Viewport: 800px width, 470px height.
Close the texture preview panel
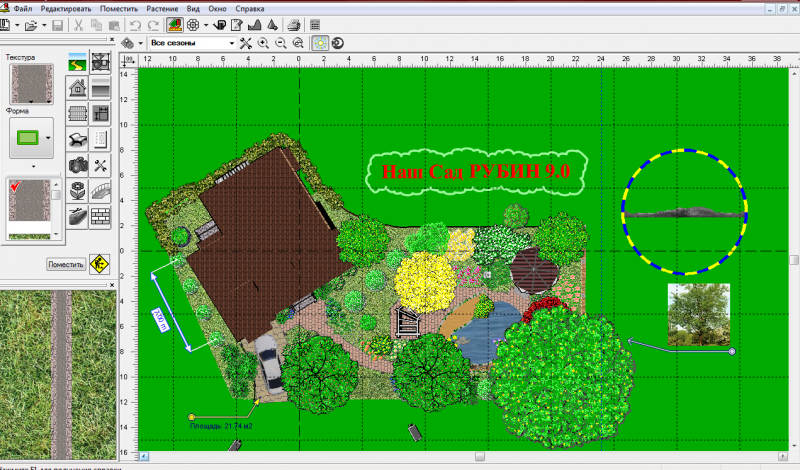112,285
